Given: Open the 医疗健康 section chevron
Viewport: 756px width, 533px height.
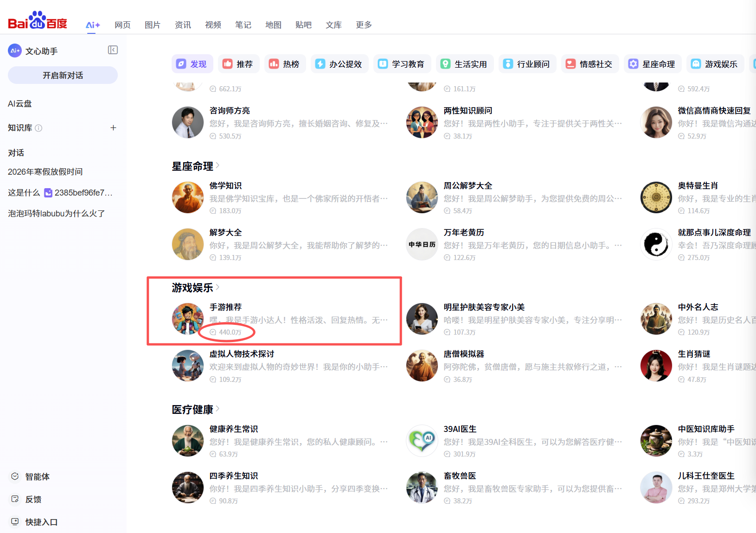Looking at the screenshot, I should [218, 409].
